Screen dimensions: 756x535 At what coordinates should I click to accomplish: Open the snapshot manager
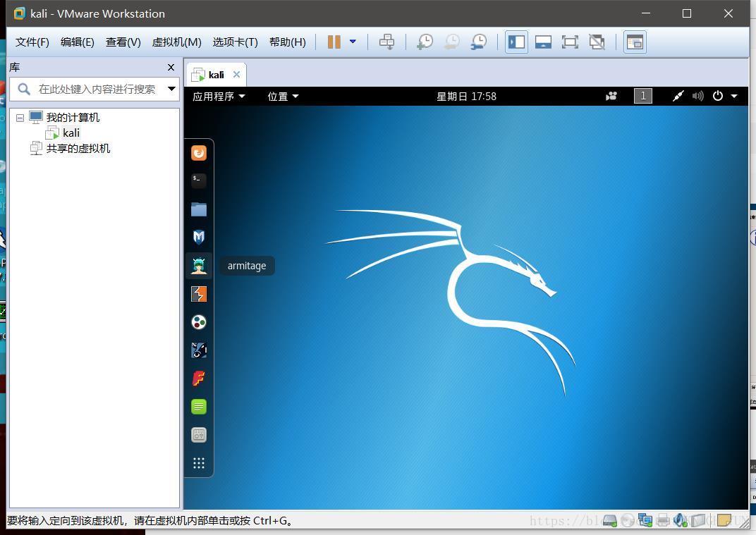(x=479, y=42)
